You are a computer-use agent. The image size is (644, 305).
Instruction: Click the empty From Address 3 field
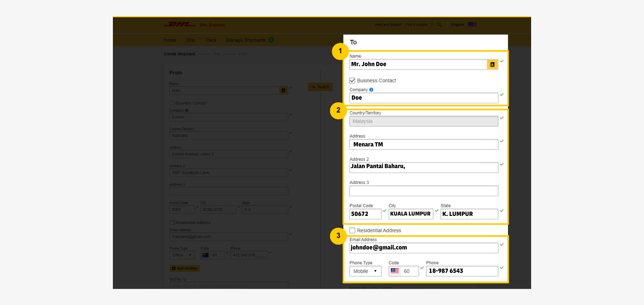229,191
